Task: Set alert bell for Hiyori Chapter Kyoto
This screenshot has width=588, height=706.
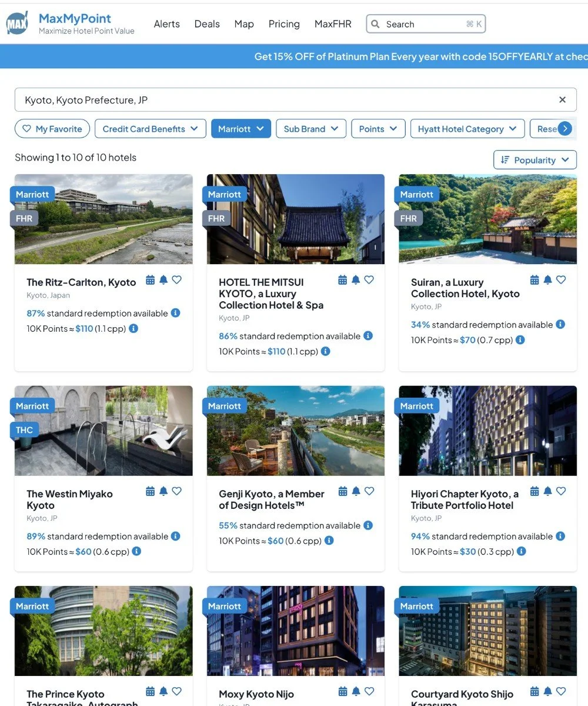Action: click(547, 491)
